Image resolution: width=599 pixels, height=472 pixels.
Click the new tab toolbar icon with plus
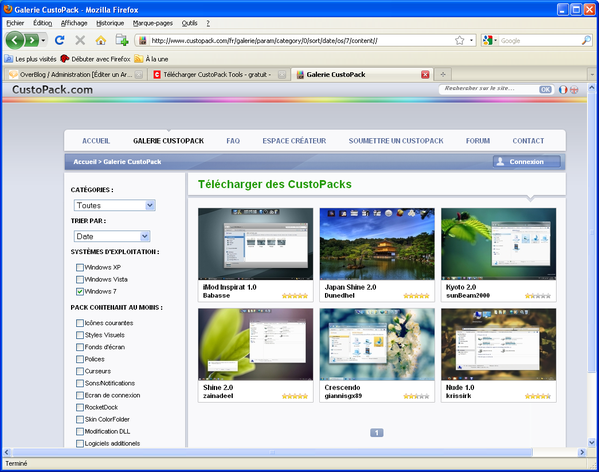click(x=122, y=40)
